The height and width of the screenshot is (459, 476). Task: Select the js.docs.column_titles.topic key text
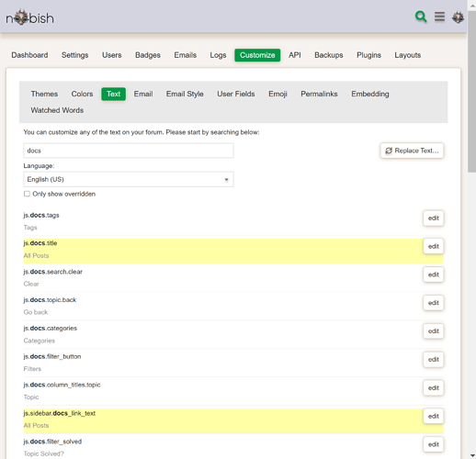[x=62, y=385]
